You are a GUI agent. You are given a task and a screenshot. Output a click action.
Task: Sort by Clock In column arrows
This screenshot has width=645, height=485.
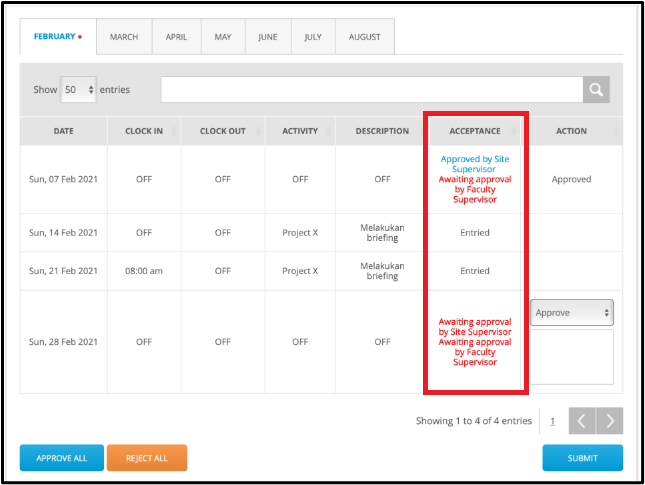(x=174, y=131)
